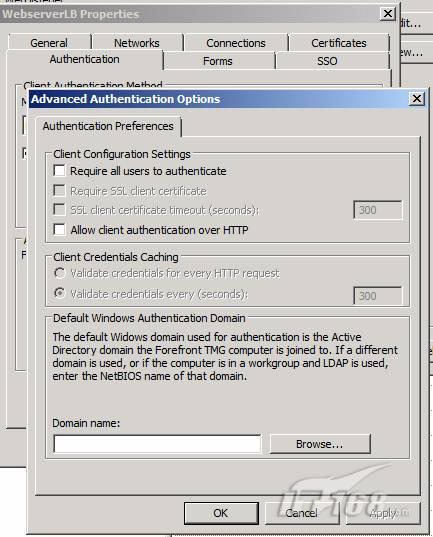
Task: Click the Domain name text field
Action: (x=158, y=444)
